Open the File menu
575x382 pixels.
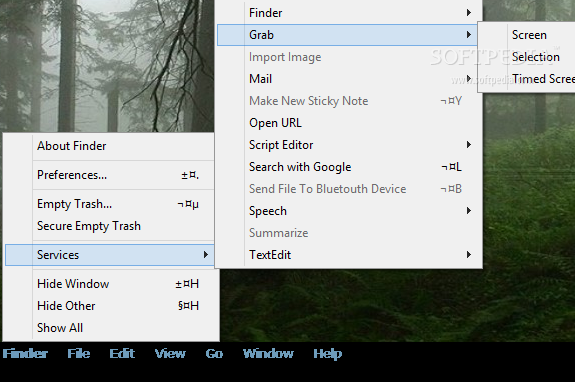78,353
